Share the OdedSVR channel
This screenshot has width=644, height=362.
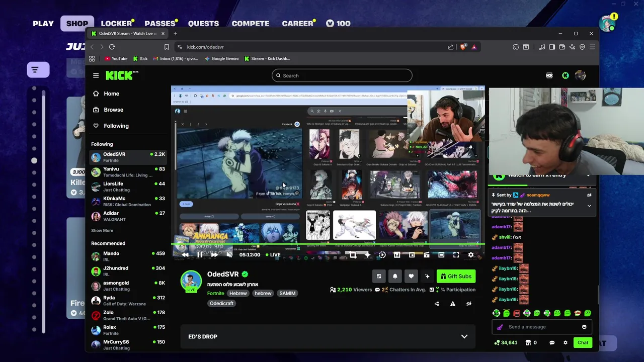pos(437,304)
